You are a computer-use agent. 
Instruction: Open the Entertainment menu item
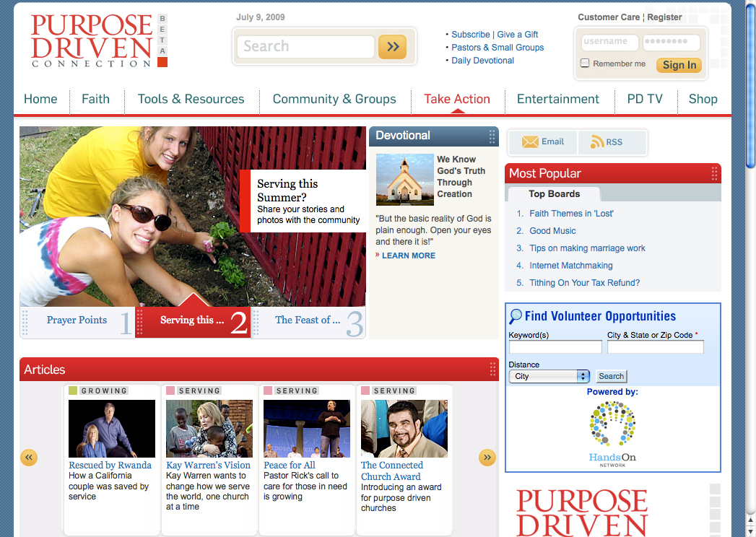[x=558, y=100]
